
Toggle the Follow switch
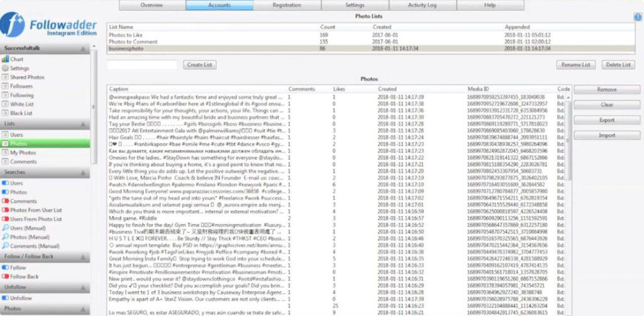5,268
